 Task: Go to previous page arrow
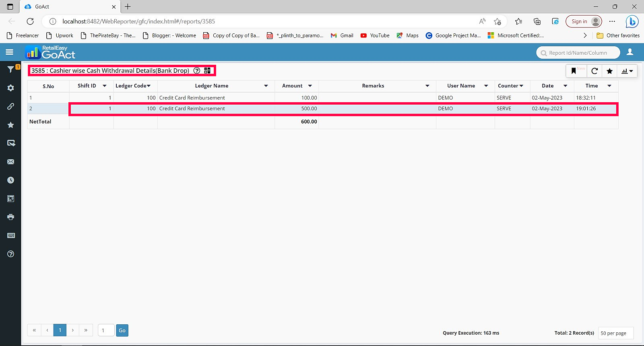click(47, 330)
